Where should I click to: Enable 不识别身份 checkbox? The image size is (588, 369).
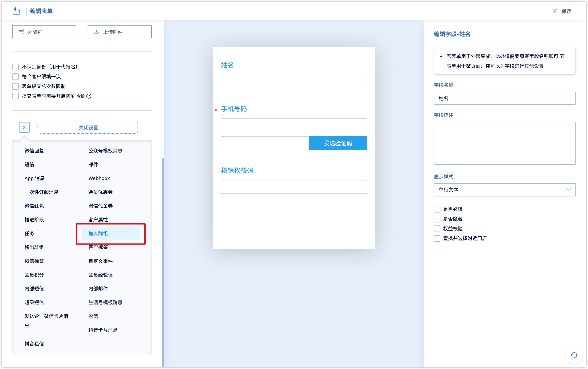pyautogui.click(x=15, y=67)
